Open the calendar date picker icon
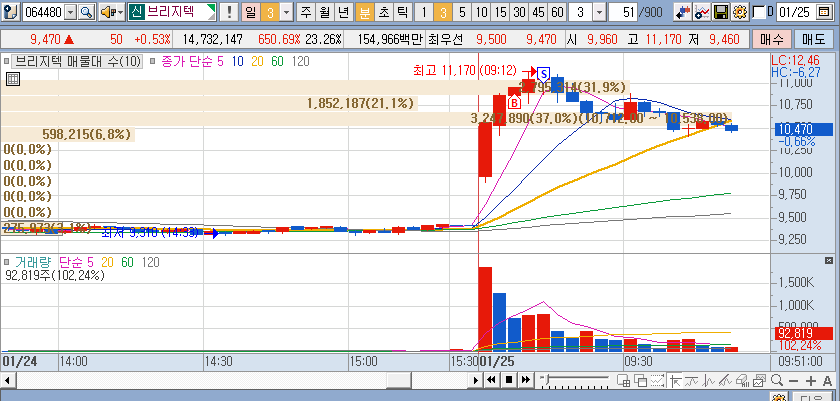The height and width of the screenshot is (401, 840). point(823,12)
